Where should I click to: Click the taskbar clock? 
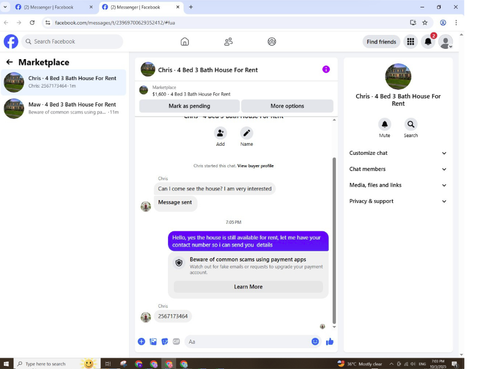(438, 364)
